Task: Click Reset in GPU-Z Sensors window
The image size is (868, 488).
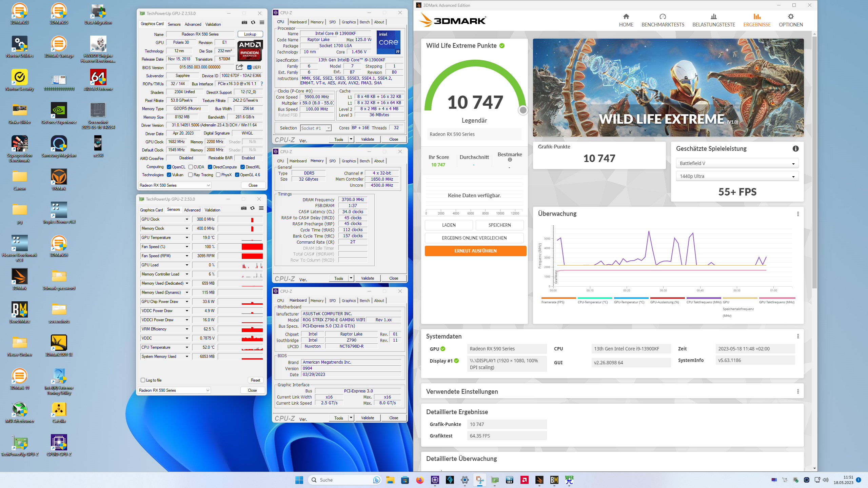Action: pyautogui.click(x=255, y=380)
